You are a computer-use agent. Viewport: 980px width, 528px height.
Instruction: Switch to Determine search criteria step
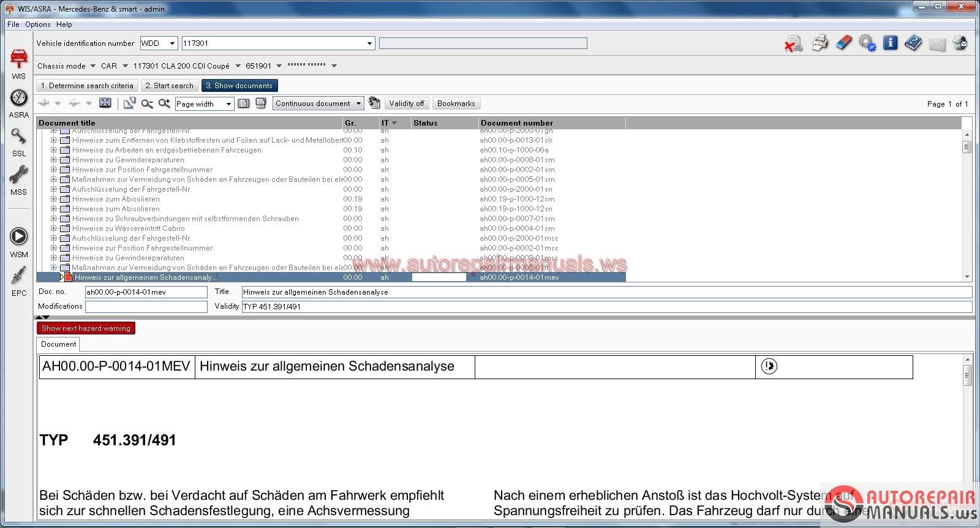click(87, 86)
